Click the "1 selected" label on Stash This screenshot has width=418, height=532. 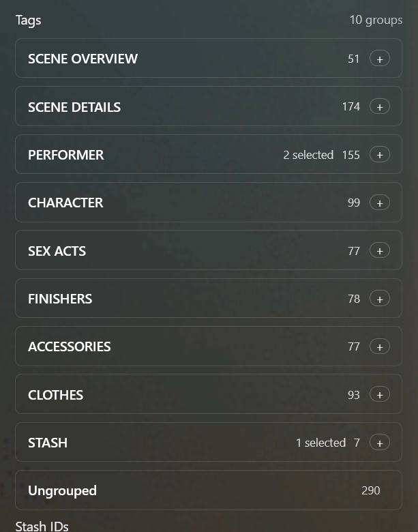320,443
